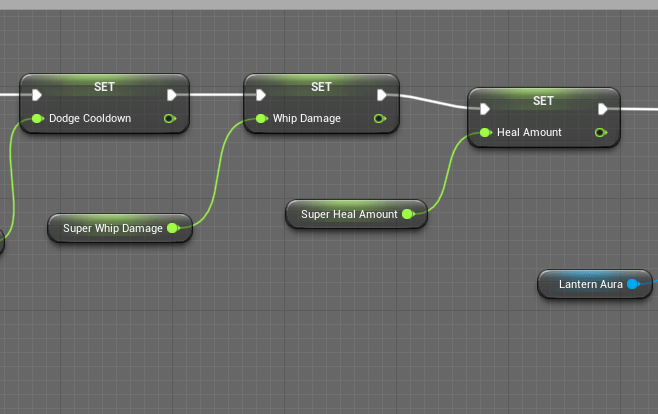Image resolution: width=658 pixels, height=414 pixels.
Task: Click the Super Heal Amount variable output pin
Action: [408, 214]
